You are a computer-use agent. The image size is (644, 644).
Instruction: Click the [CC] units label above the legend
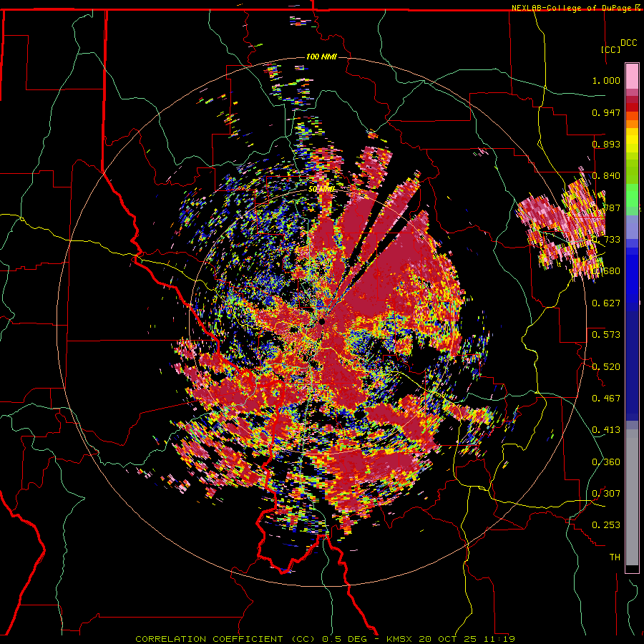[611, 49]
